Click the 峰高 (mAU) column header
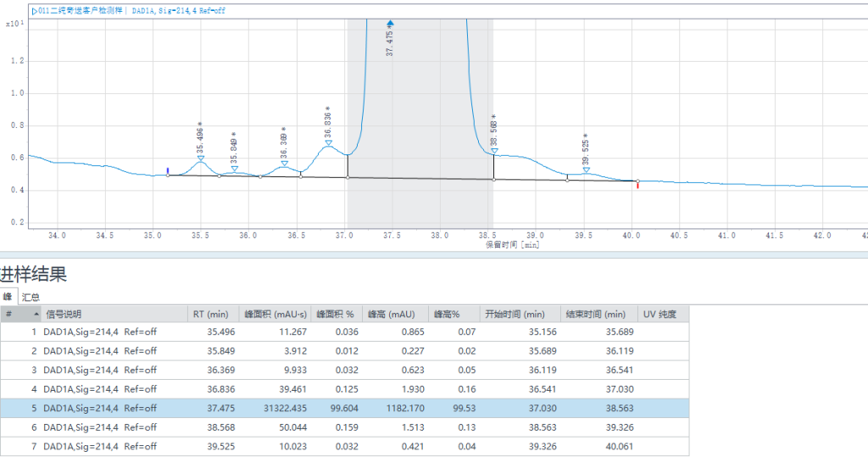The width and height of the screenshot is (868, 457). coord(394,315)
